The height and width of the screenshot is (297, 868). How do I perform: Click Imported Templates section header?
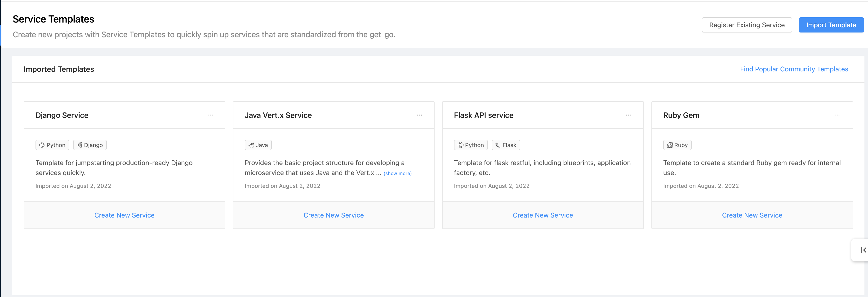click(59, 69)
